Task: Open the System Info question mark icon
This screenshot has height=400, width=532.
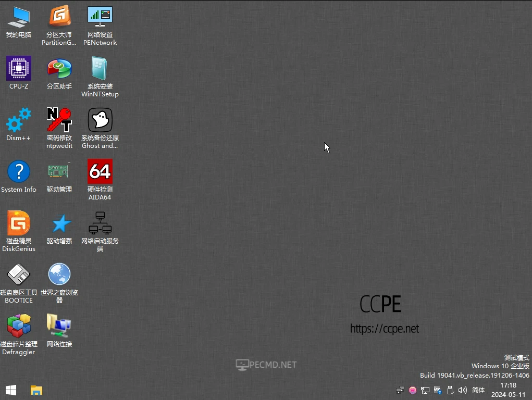Action: 19,177
